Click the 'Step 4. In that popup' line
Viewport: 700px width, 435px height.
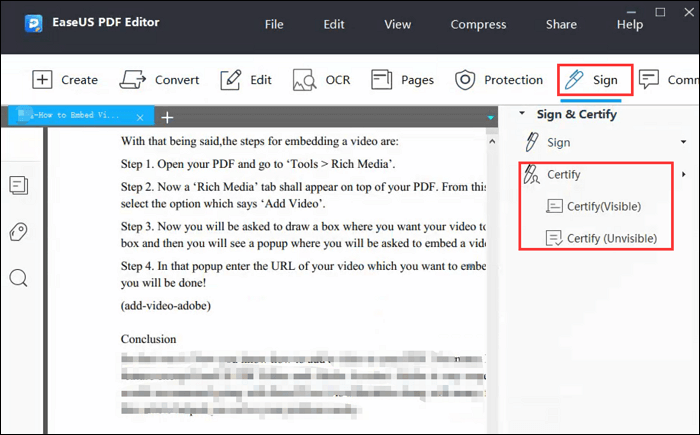click(x=304, y=266)
